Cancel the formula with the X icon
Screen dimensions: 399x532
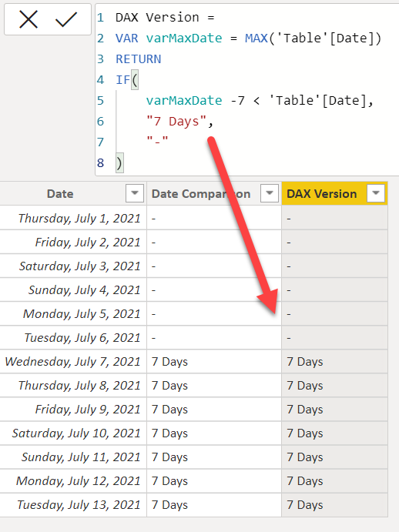[28, 19]
